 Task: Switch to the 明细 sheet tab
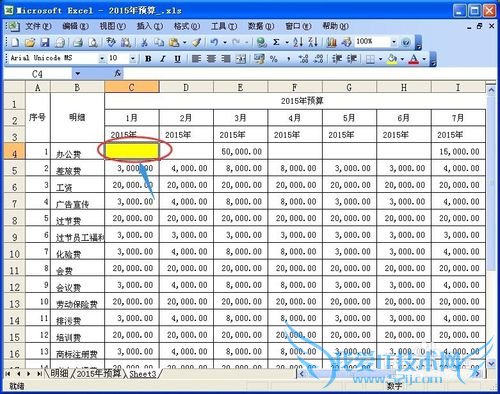coord(59,374)
